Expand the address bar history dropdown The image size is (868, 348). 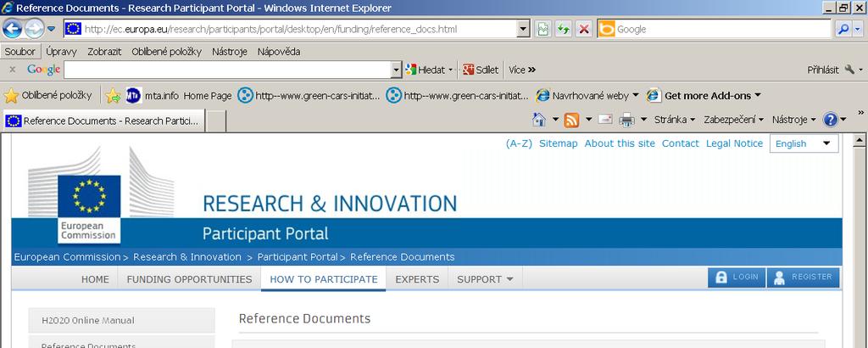pyautogui.click(x=524, y=29)
